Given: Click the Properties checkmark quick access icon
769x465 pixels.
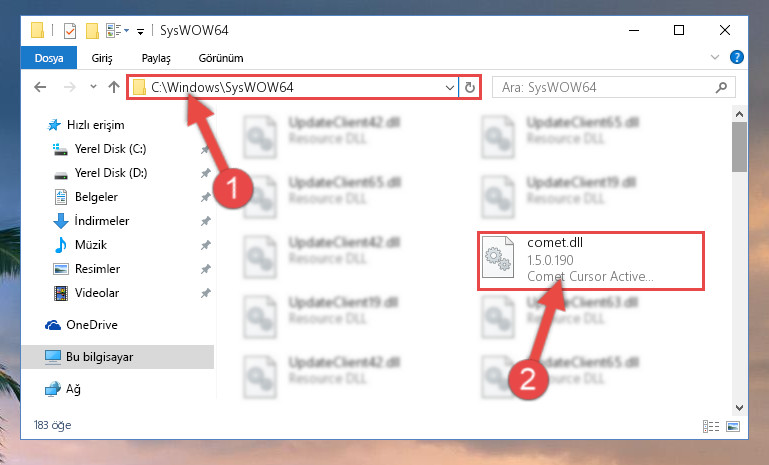Looking at the screenshot, I should pos(70,31).
